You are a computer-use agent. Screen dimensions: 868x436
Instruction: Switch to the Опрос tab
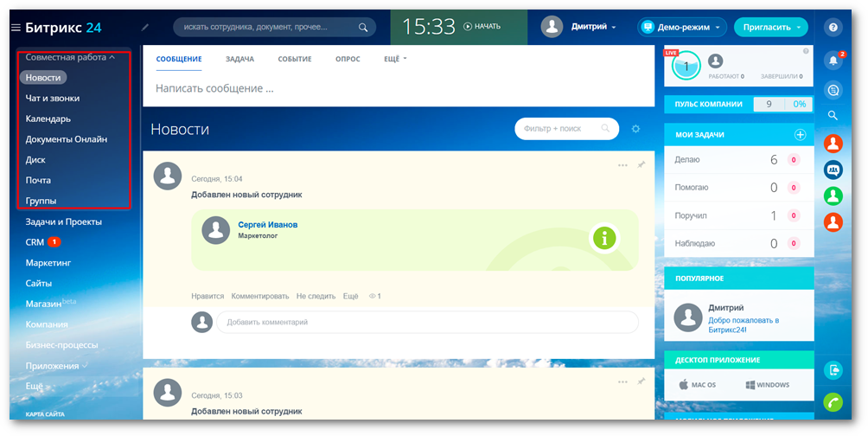pyautogui.click(x=348, y=60)
